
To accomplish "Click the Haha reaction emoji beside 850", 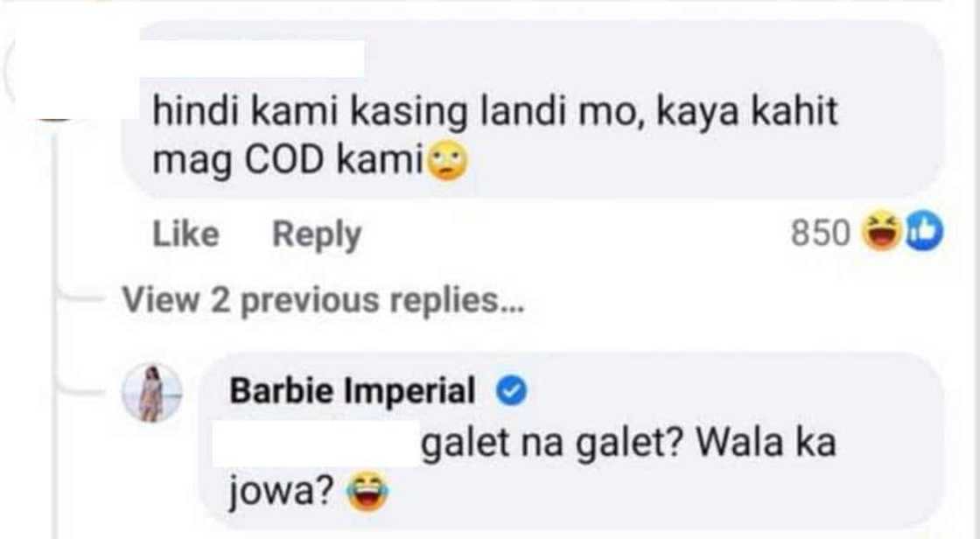I will pyautogui.click(x=881, y=231).
